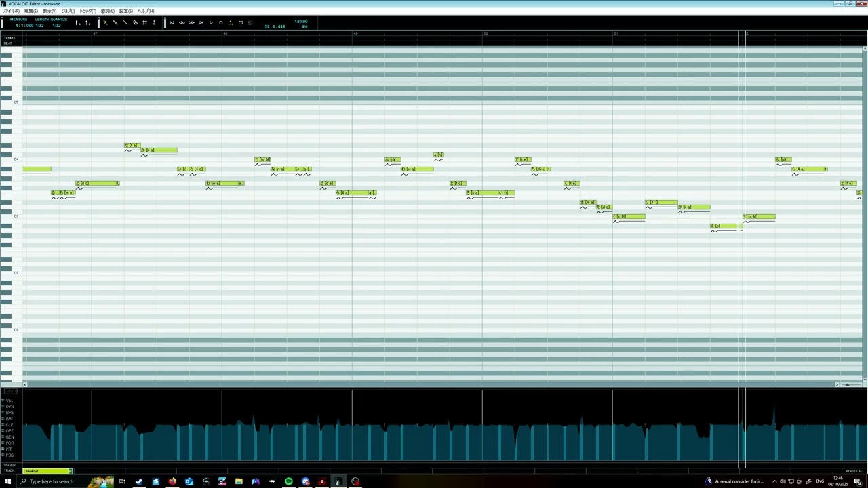The image size is (868, 488).
Task: Click the horizontal zoom slider at bottom right
Action: (847, 384)
